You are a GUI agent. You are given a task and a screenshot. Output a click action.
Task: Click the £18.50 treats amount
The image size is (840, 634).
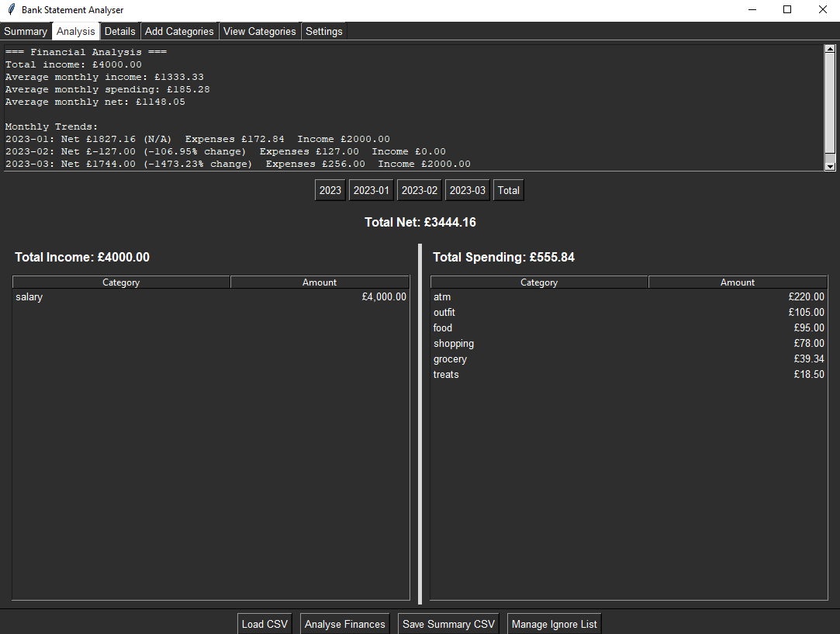click(809, 375)
